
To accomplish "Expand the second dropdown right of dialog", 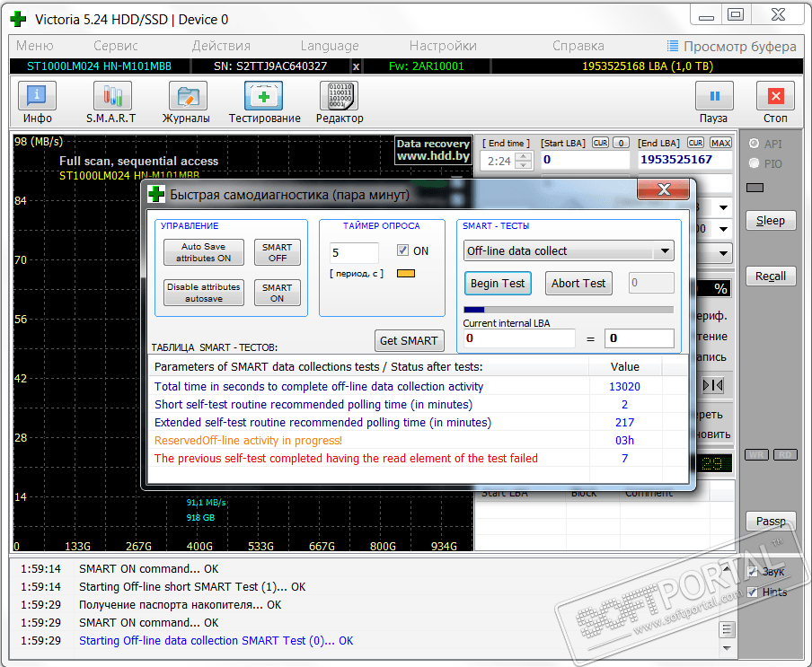I will [x=723, y=229].
